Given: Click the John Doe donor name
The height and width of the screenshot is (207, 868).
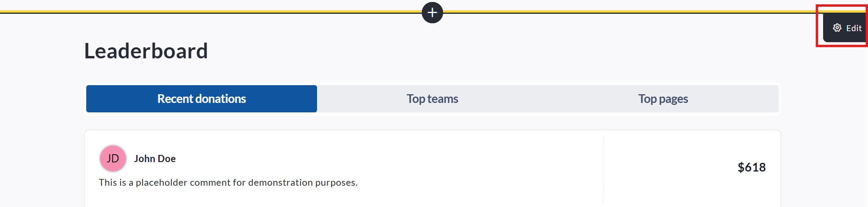Looking at the screenshot, I should 155,159.
